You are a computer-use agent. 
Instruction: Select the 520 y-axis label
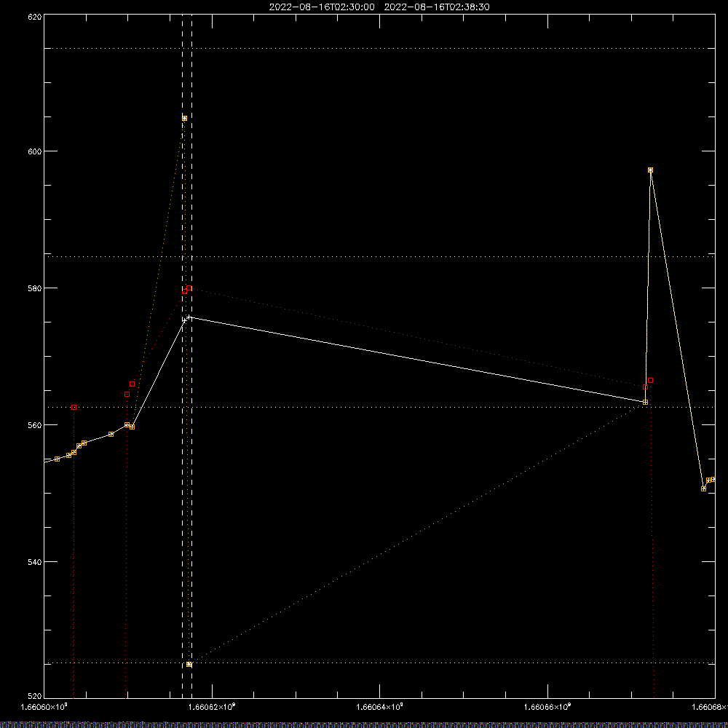tap(36, 697)
